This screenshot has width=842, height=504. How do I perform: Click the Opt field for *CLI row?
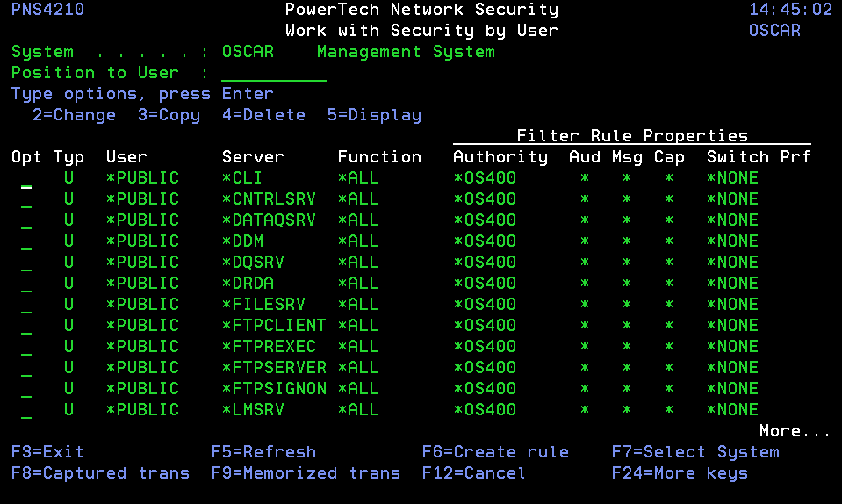tap(26, 179)
